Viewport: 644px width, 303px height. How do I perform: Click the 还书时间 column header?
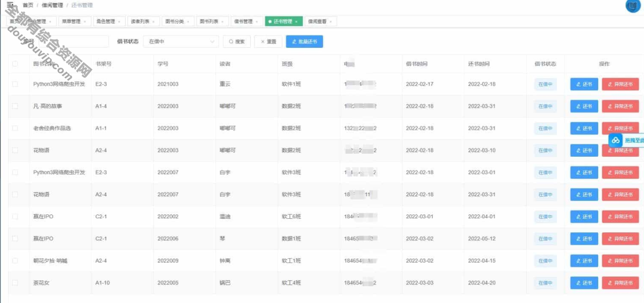pos(479,64)
